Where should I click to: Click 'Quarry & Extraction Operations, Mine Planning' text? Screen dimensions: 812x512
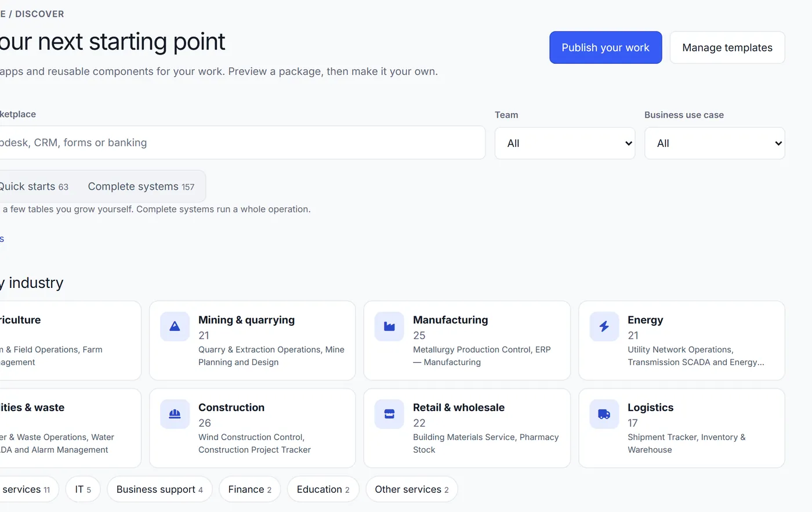pos(271,356)
